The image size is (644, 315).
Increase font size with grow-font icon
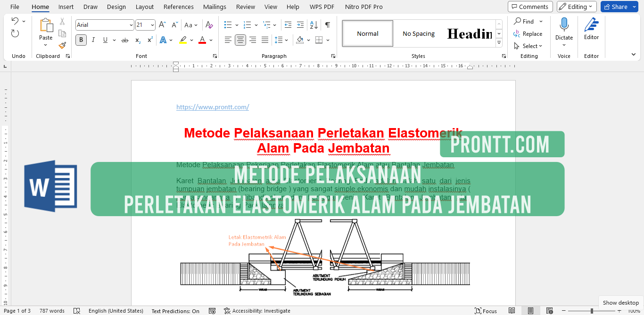click(x=162, y=25)
